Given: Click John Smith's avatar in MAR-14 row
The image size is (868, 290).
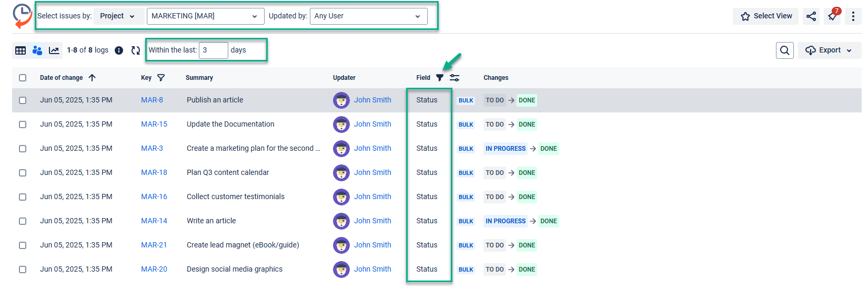Looking at the screenshot, I should click(341, 221).
